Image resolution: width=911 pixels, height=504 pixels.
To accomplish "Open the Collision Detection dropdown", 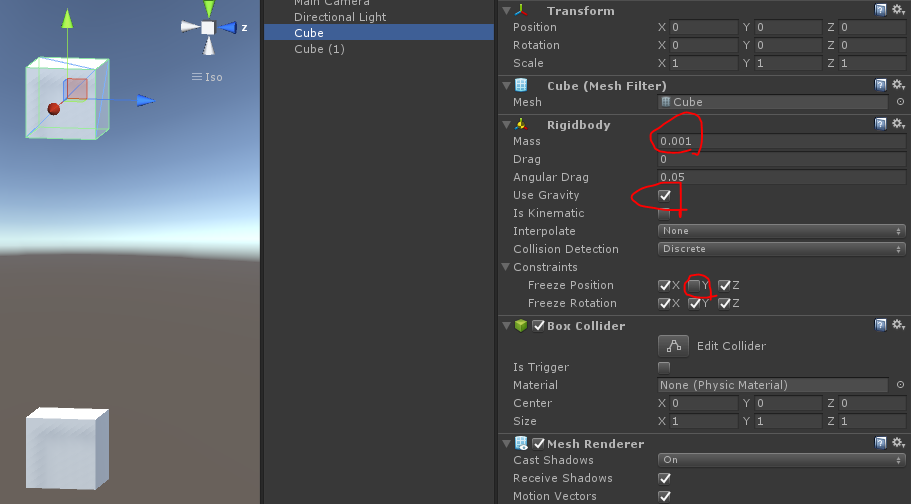I will tap(781, 249).
